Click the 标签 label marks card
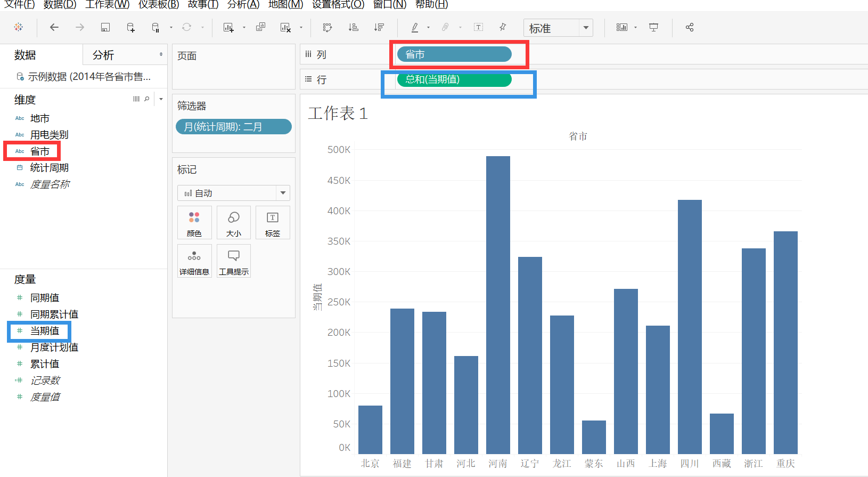This screenshot has height=477, width=868. pos(273,222)
